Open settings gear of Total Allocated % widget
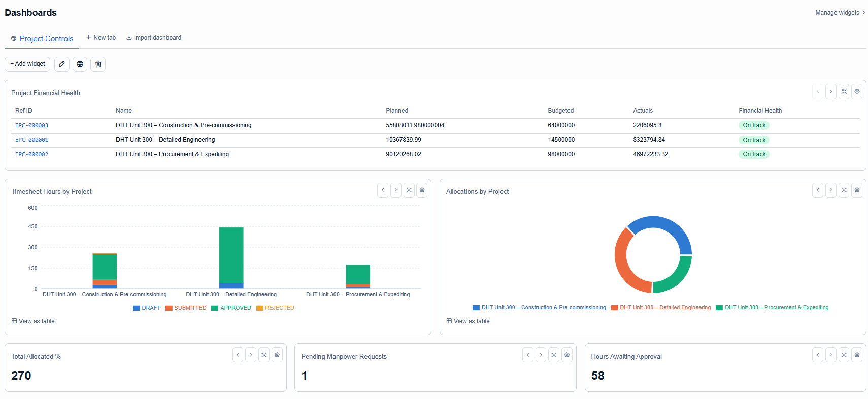 pos(277,355)
